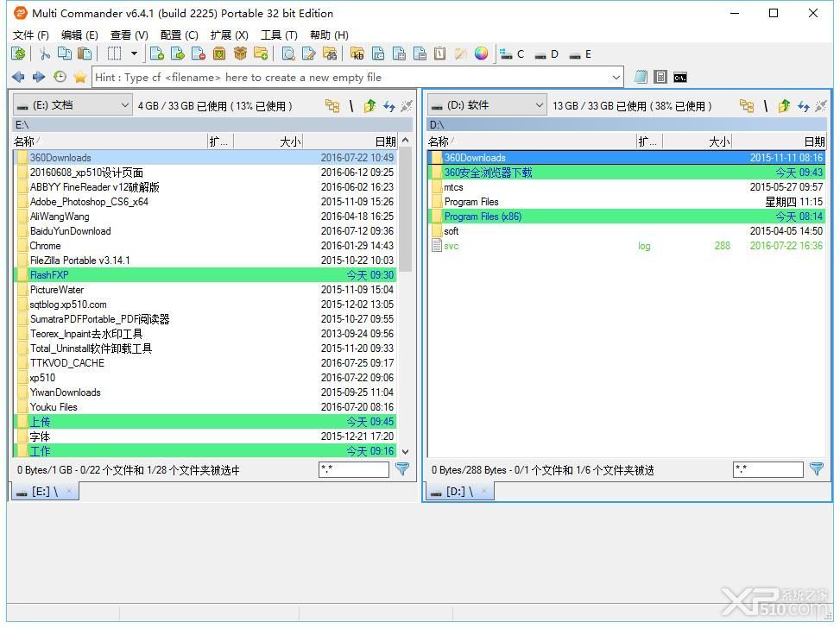Select the [D:] \ tab in the right panel
The height and width of the screenshot is (628, 840).
point(459,491)
